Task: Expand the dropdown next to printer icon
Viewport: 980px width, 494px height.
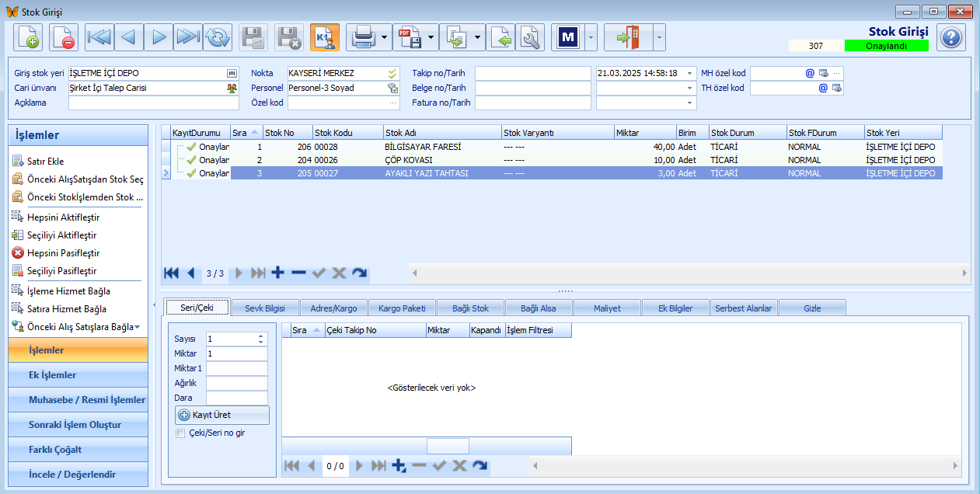Action: click(x=385, y=37)
